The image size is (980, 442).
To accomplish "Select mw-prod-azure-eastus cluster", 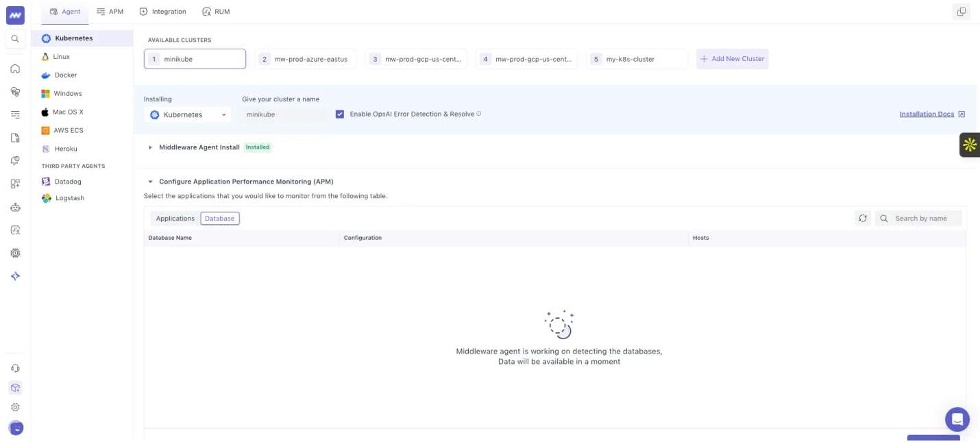I will click(306, 59).
